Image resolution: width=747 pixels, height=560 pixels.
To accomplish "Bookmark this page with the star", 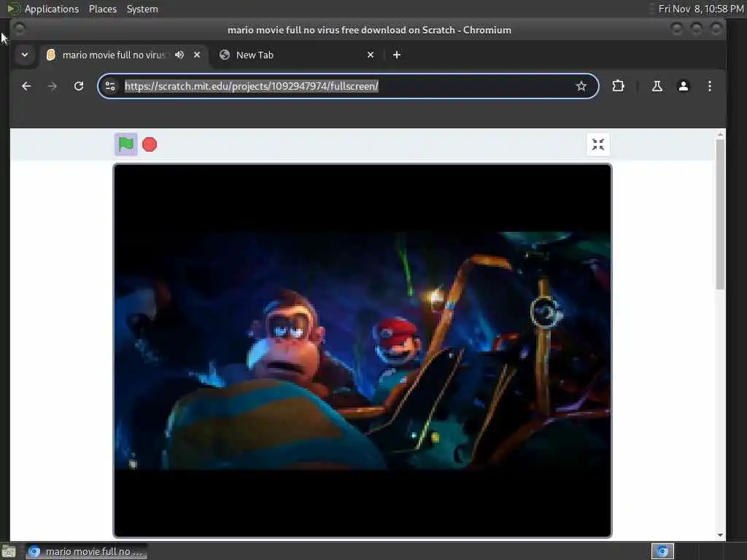I will [581, 86].
